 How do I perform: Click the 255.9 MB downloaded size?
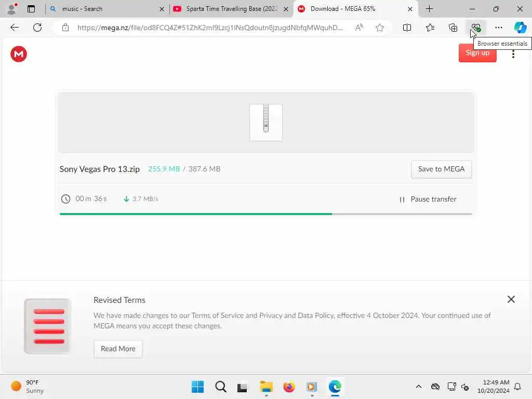(x=164, y=169)
